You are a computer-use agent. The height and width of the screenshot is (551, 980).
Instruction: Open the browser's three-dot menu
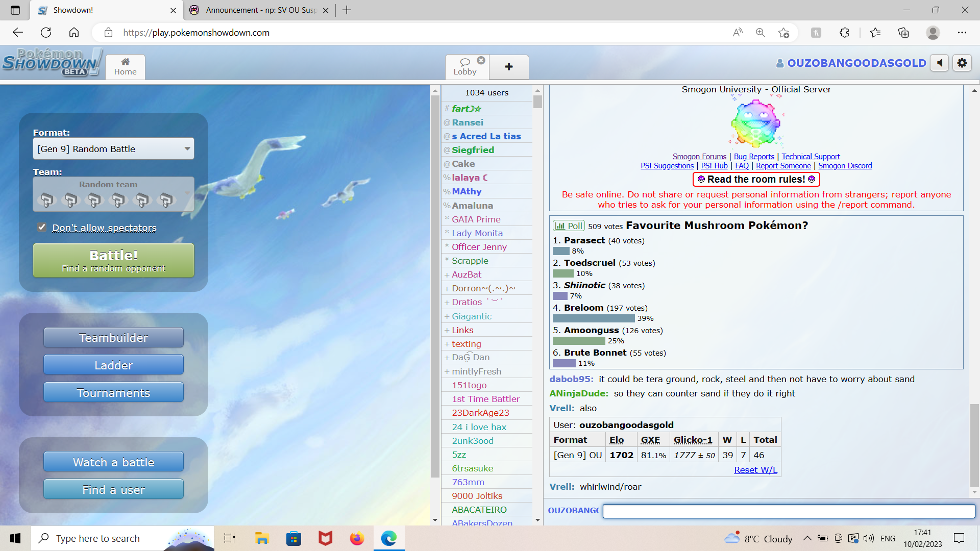(x=962, y=33)
